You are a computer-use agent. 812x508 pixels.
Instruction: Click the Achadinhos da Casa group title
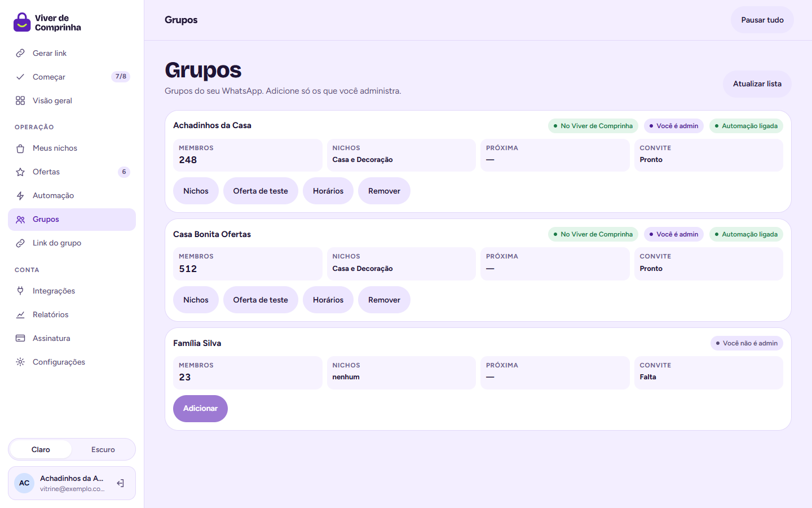tap(212, 125)
